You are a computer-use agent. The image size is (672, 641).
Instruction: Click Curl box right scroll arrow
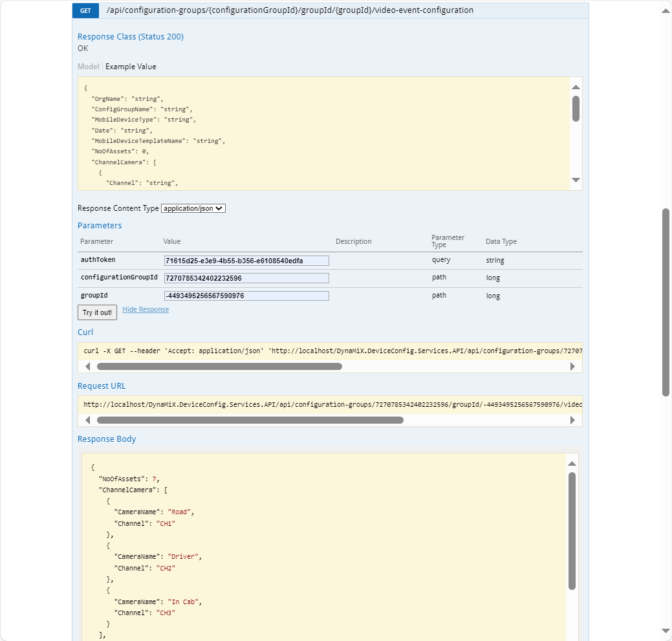[x=572, y=366]
